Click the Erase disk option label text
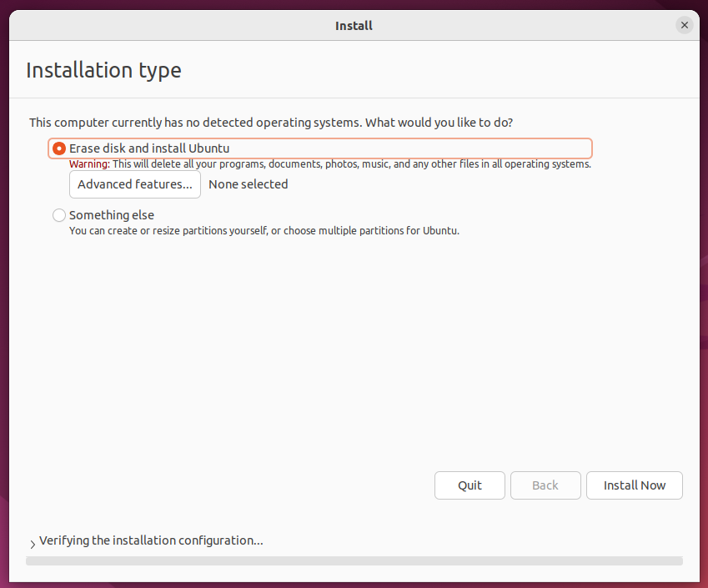Image resolution: width=708 pixels, height=588 pixels. (149, 148)
